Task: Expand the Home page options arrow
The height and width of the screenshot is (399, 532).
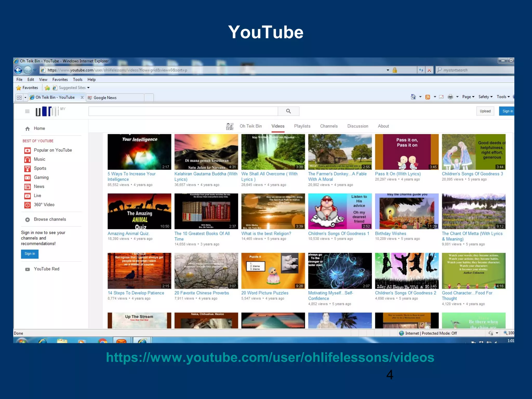Action: tap(420, 97)
